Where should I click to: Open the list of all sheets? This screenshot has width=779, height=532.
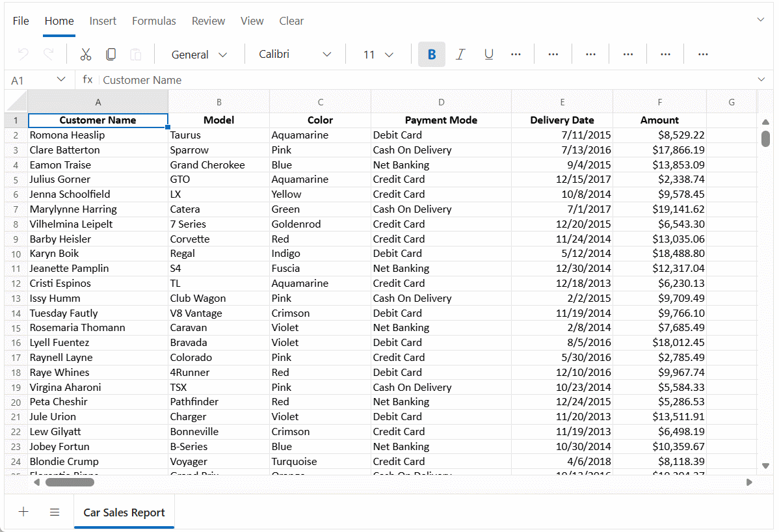point(55,512)
